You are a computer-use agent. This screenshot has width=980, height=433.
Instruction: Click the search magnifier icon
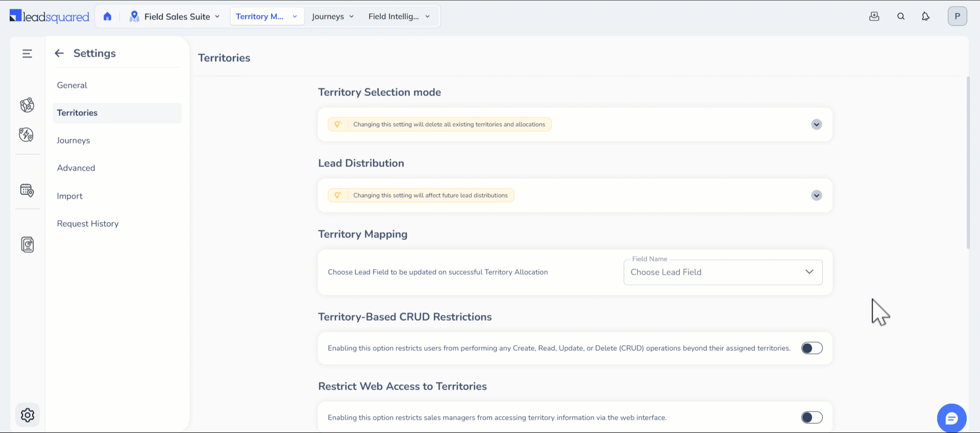(x=901, y=16)
